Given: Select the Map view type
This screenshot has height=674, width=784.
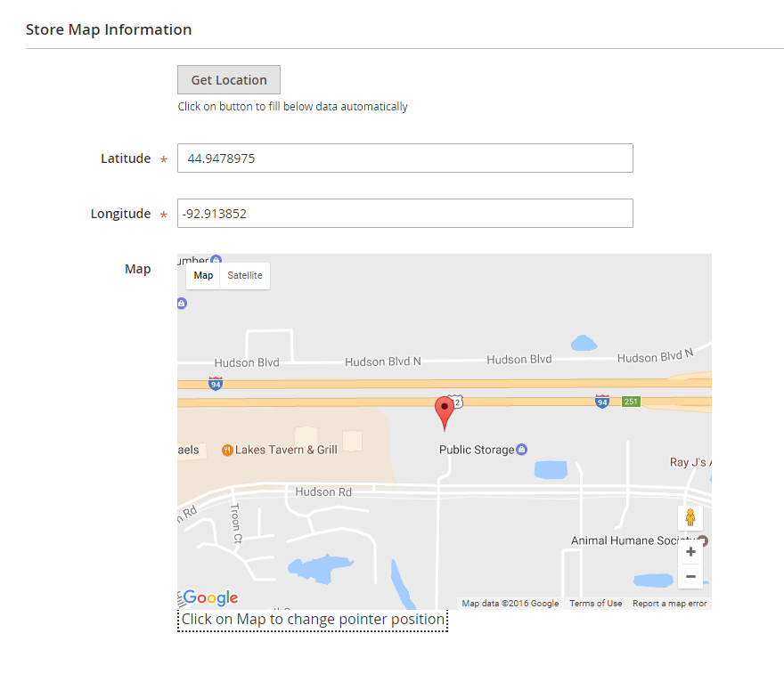Looking at the screenshot, I should [203, 276].
